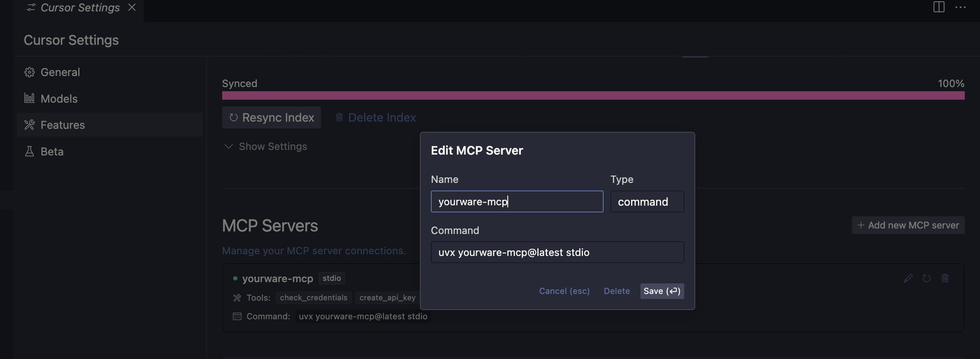
Task: Select Features in the sidebar
Action: 63,125
